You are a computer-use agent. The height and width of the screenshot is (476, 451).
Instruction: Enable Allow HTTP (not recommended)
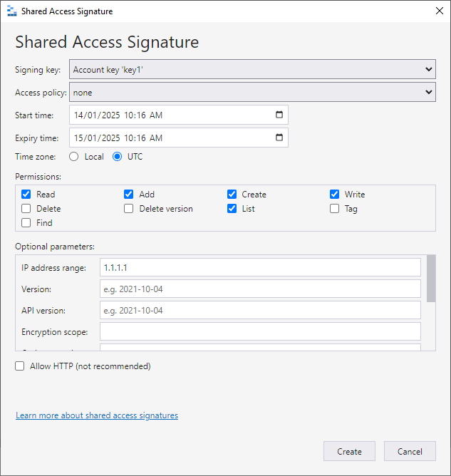(x=20, y=366)
